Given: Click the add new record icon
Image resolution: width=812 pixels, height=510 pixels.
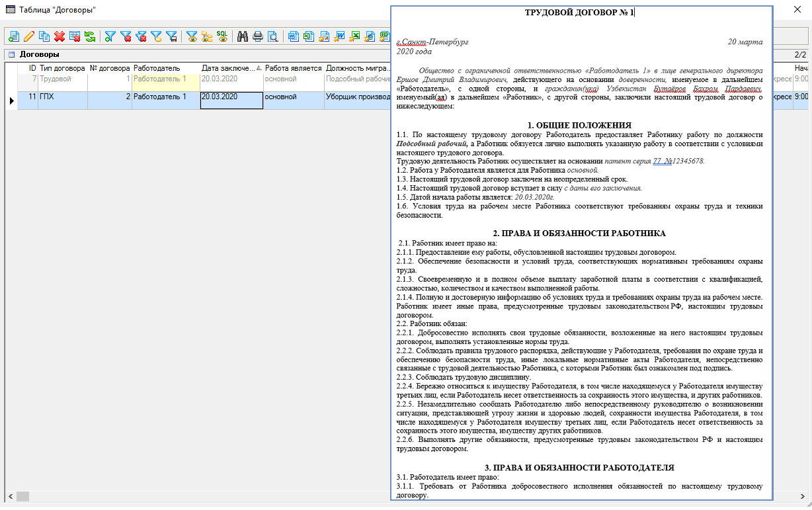Looking at the screenshot, I should coord(14,37).
